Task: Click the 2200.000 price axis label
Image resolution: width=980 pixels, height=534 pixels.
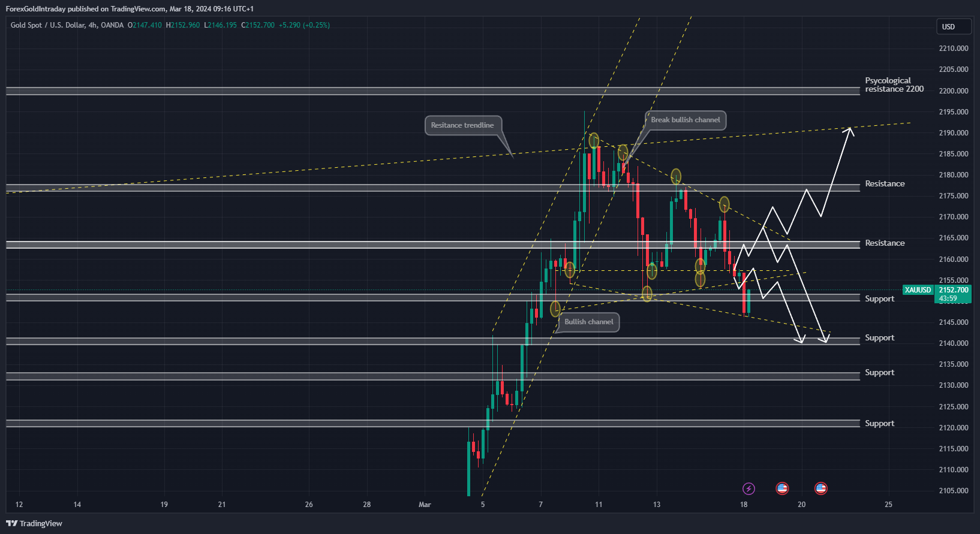Action: (954, 91)
